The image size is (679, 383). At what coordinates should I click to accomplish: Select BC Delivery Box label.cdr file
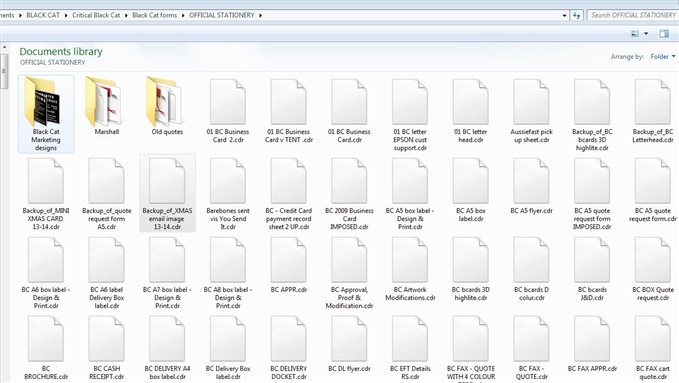(228, 348)
